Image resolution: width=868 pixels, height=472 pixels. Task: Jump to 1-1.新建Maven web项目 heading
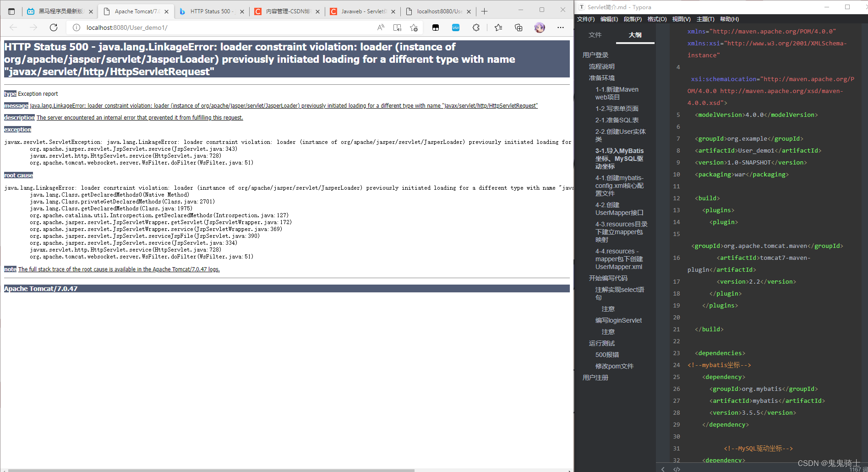[x=617, y=93]
